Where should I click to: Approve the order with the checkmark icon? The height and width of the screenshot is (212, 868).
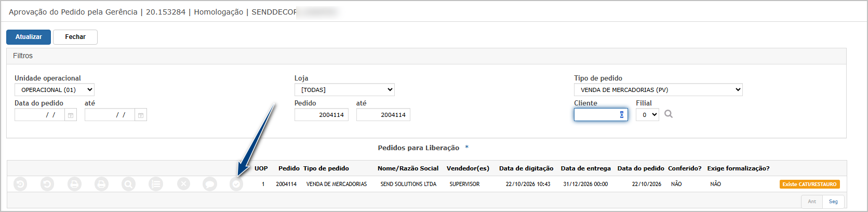[x=236, y=184]
